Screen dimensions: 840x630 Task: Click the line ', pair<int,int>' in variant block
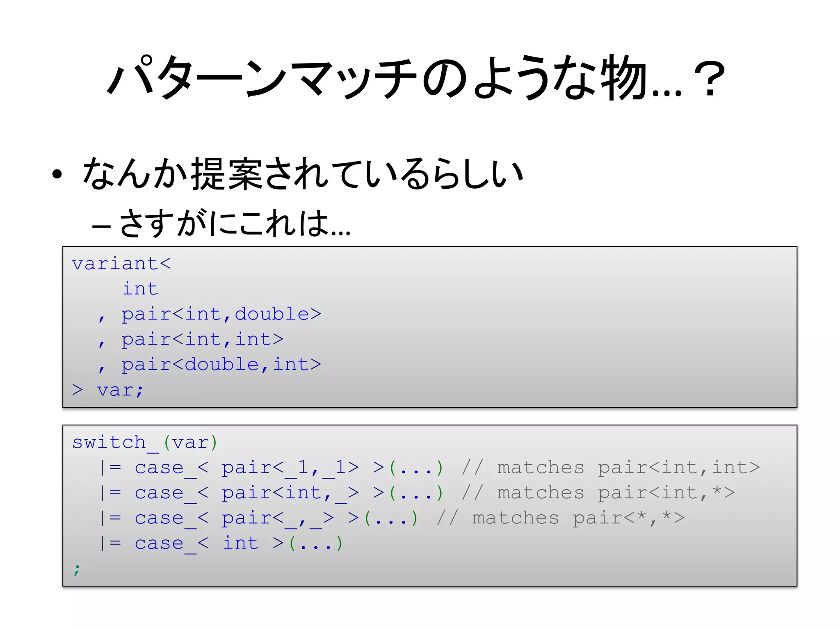tap(191, 340)
